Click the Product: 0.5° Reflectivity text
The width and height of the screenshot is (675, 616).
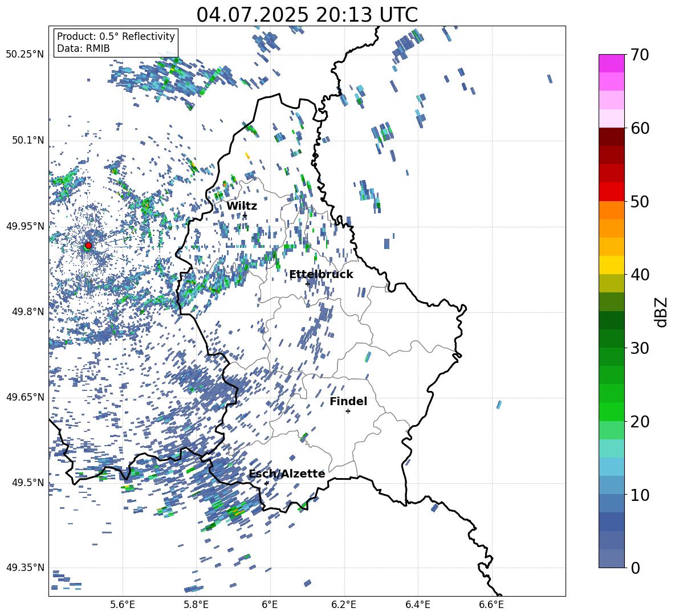(116, 36)
